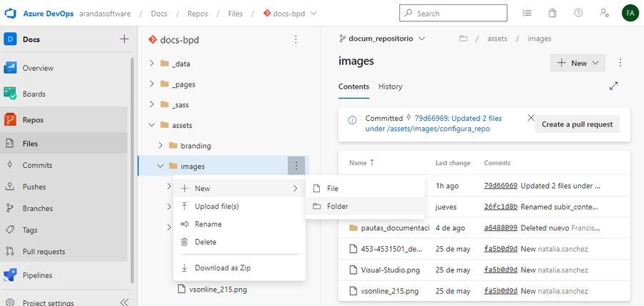Viewport: 644px width, 306px height.
Task: Click Create a pull request button
Action: coord(577,124)
